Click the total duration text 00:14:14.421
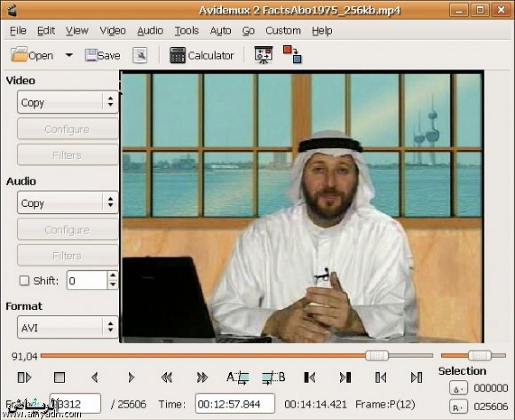The height and width of the screenshot is (420, 515). pyautogui.click(x=316, y=404)
